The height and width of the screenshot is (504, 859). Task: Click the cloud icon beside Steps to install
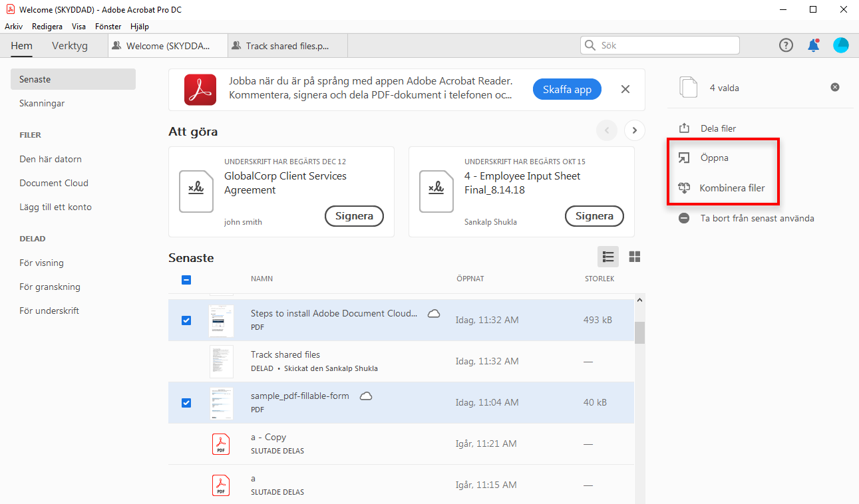434,314
